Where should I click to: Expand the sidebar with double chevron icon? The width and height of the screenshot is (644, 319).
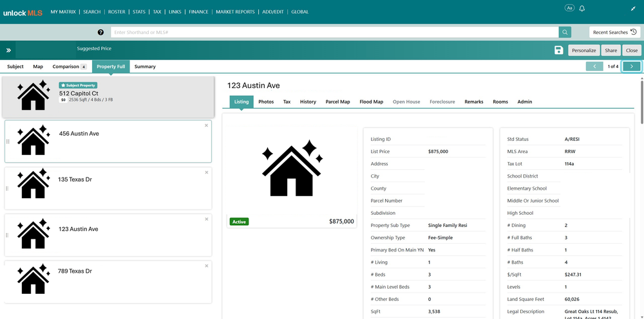click(8, 50)
